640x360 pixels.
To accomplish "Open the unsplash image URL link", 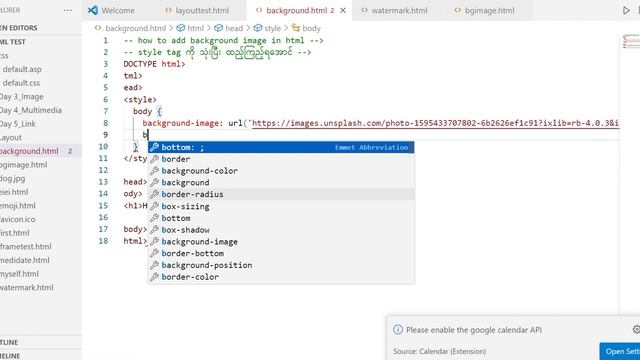I will [x=435, y=123].
